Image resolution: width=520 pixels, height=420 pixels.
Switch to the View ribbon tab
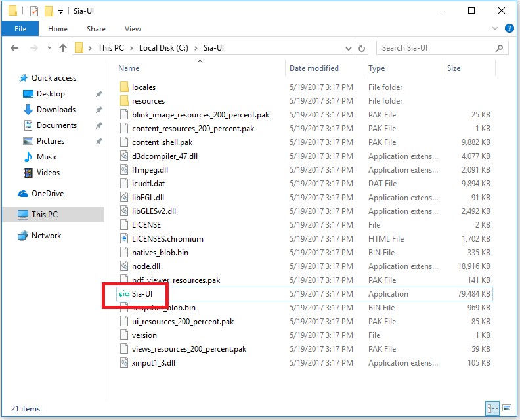[x=133, y=29]
